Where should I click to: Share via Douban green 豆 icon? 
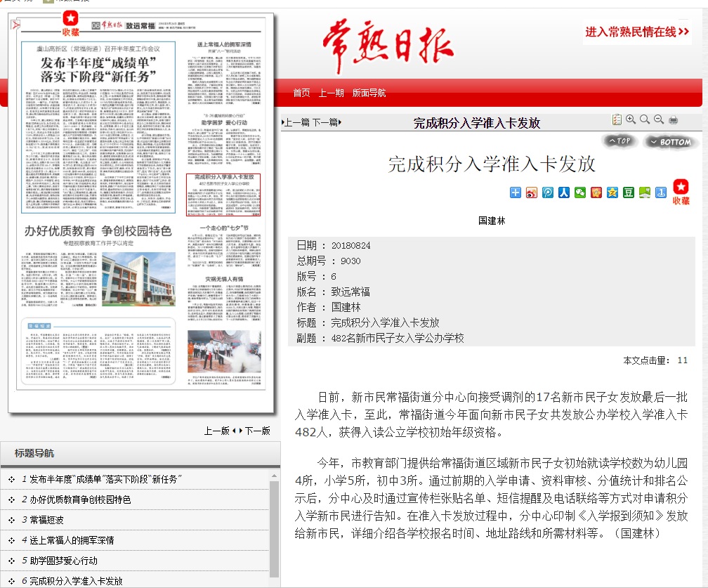[x=629, y=192]
